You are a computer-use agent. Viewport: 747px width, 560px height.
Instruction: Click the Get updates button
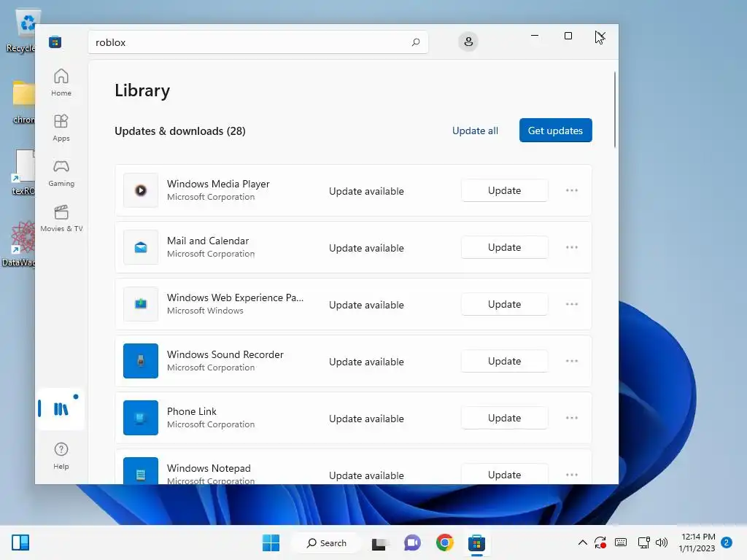tap(555, 130)
